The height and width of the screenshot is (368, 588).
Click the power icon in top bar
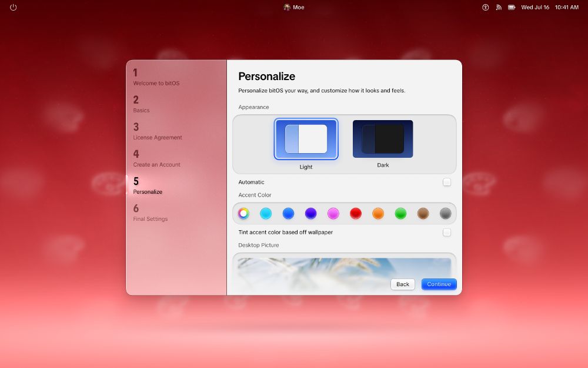point(13,7)
